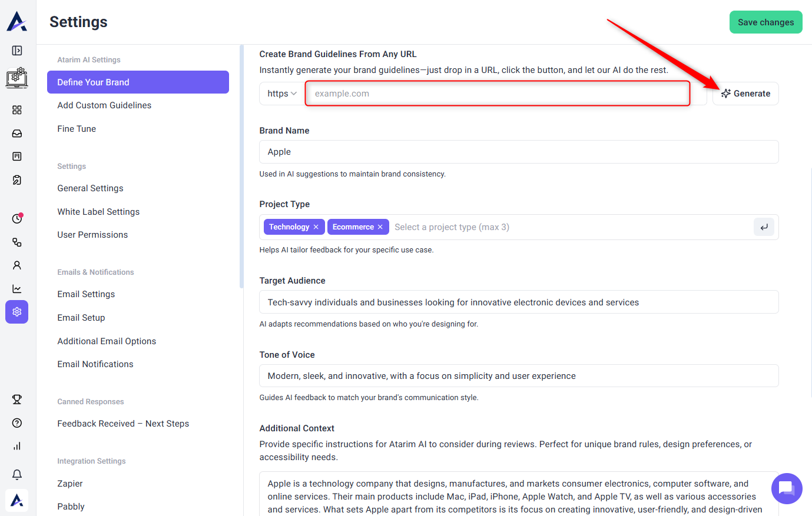Click the Generate button
This screenshot has width=812, height=516.
click(x=745, y=94)
